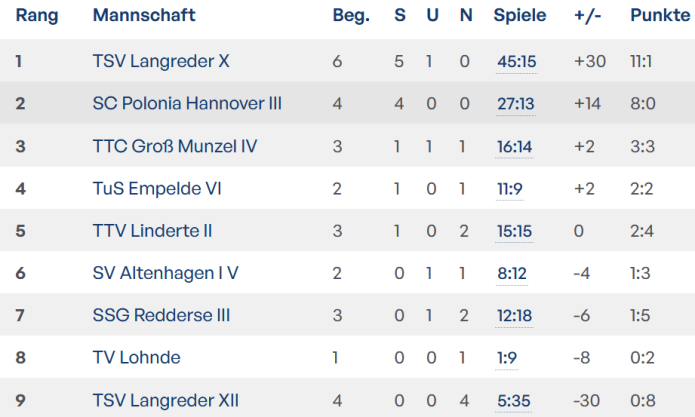Open the 8:12 games score details
Viewport: 695px width, 417px height.
pyautogui.click(x=512, y=273)
